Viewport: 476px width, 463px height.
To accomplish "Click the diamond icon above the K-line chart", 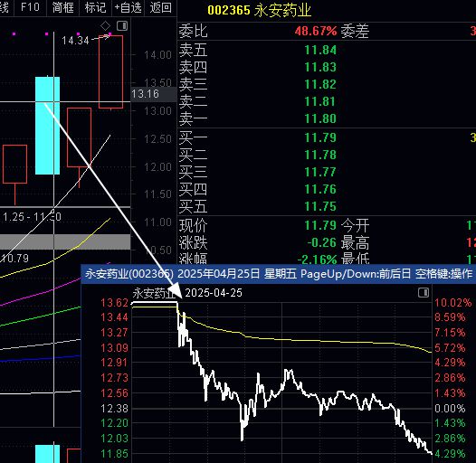I will (105, 26).
